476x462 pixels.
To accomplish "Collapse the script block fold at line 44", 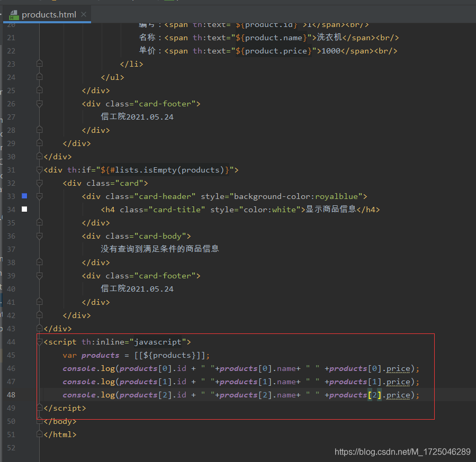I will (x=39, y=342).
